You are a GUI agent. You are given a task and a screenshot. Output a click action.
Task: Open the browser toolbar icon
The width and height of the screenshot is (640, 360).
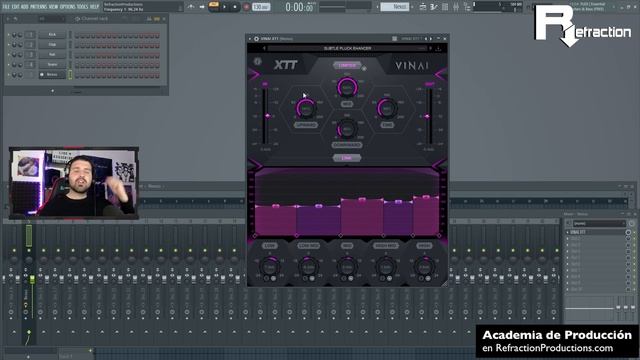point(467,7)
